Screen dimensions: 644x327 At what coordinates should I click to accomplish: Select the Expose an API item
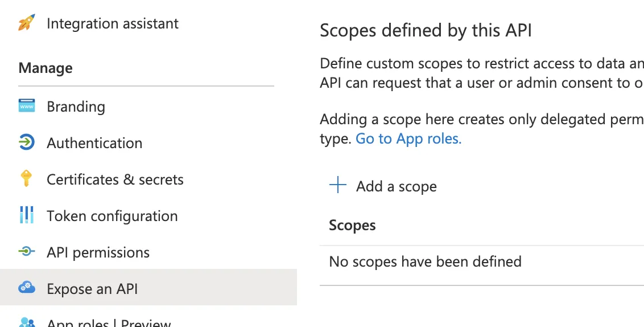(x=92, y=289)
